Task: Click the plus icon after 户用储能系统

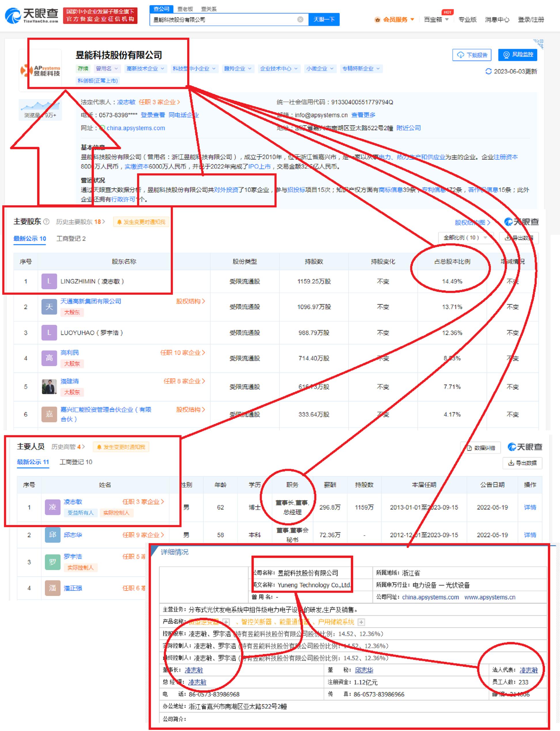Action: tap(361, 622)
